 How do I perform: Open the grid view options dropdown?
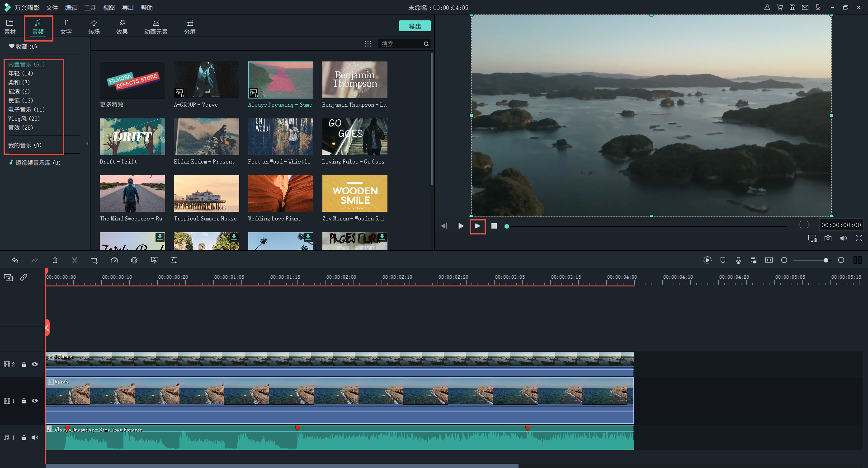point(368,44)
